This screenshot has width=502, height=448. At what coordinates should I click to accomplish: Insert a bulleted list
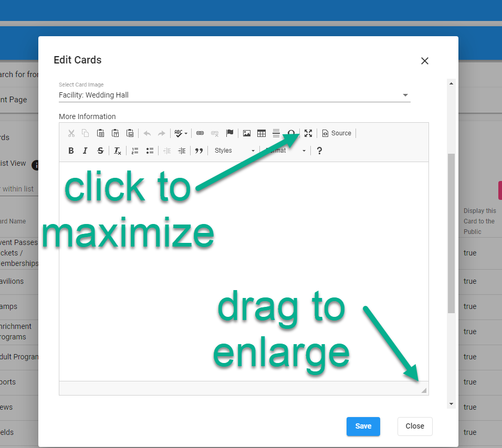(150, 151)
